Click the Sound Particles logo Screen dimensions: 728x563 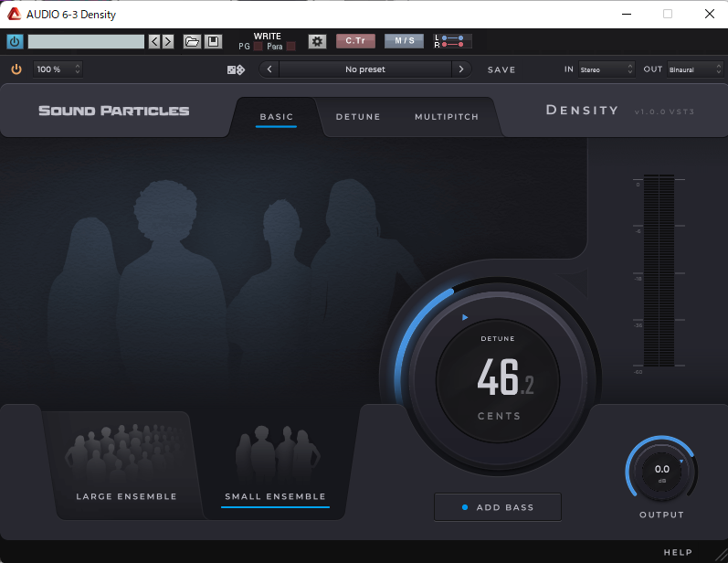point(114,111)
